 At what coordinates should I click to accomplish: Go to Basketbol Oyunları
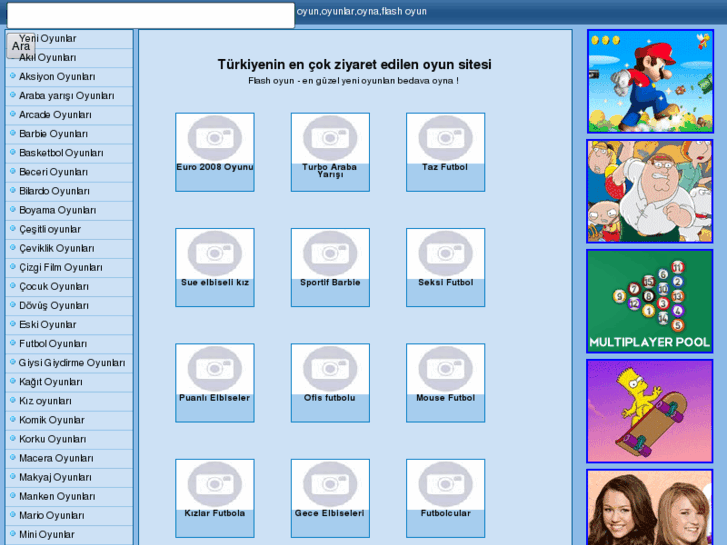61,153
